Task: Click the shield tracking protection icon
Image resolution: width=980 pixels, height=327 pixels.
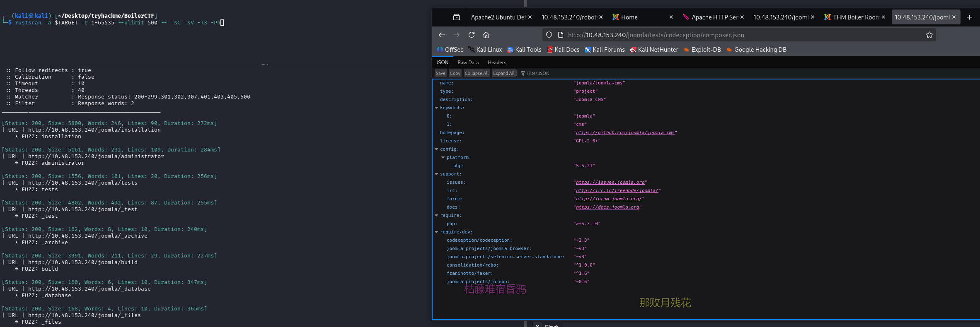Action: click(549, 35)
